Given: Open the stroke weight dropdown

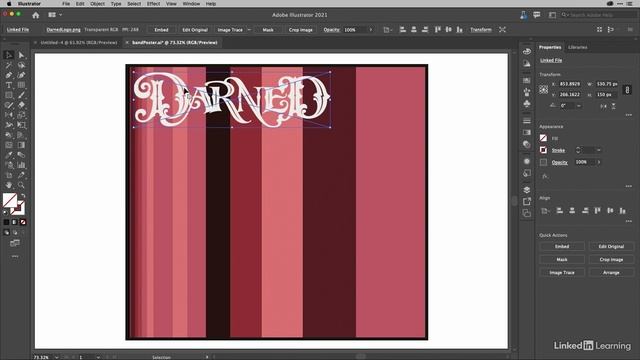Looking at the screenshot, I should [599, 150].
